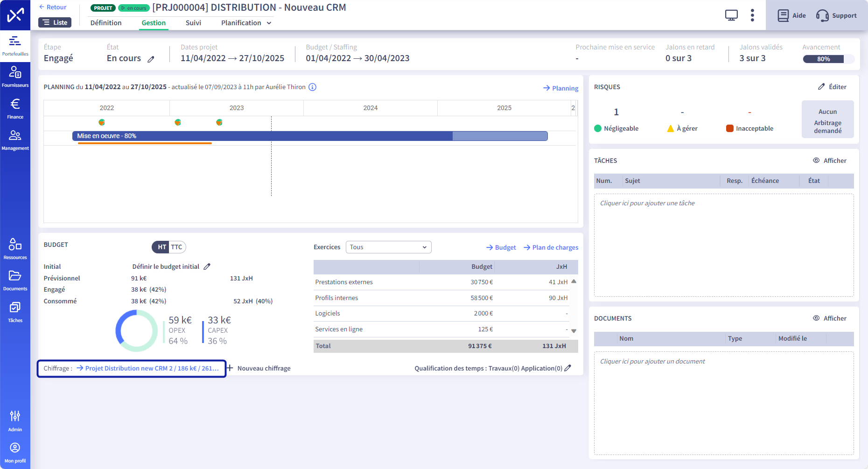Click the Avancement 80% progress bar
Screen dimensions: 868x469
(x=828, y=59)
